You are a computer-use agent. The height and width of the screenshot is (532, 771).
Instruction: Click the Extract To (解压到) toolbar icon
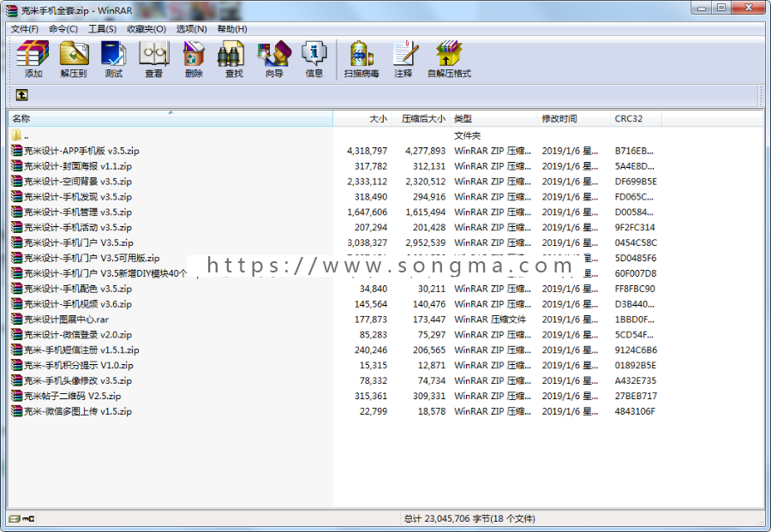(74, 54)
